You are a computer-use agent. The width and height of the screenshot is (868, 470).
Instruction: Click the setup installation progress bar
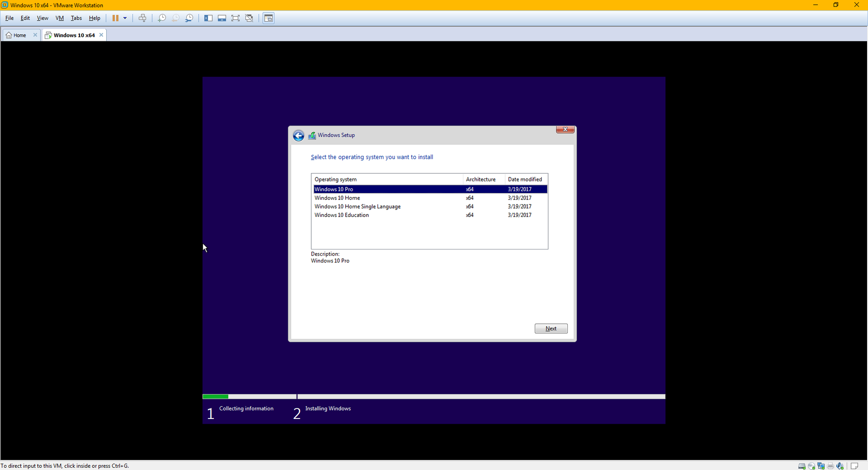[x=434, y=396]
